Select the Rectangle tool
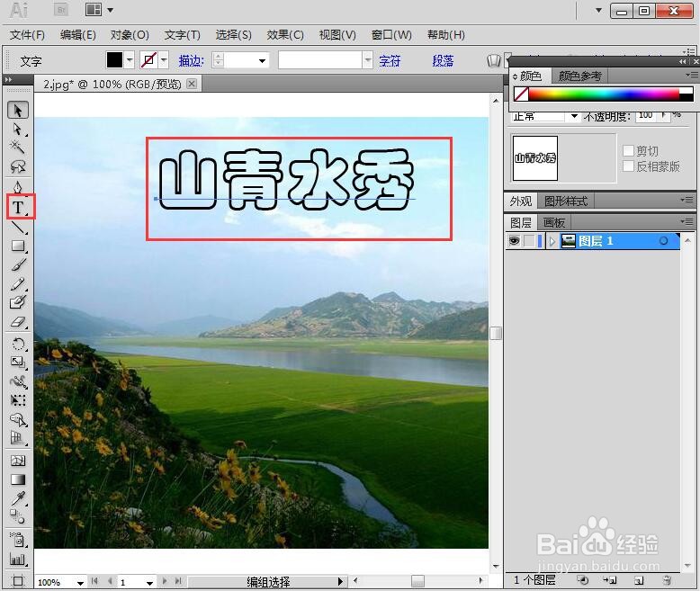Image resolution: width=700 pixels, height=591 pixels. [x=18, y=246]
